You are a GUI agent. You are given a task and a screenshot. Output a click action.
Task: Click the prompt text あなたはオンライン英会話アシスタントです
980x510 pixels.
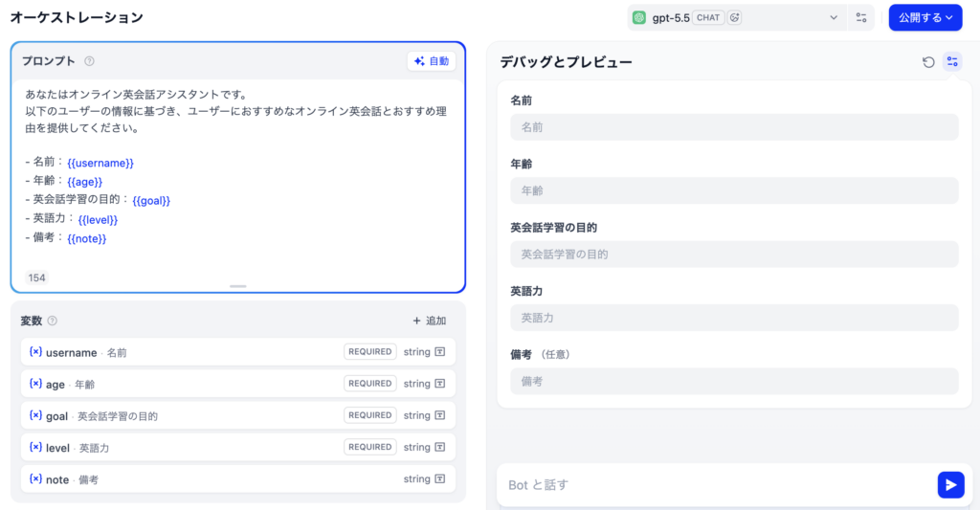click(x=137, y=95)
